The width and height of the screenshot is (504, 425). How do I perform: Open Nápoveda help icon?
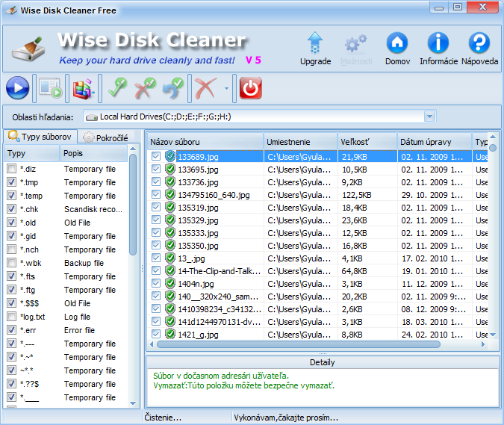(x=479, y=45)
